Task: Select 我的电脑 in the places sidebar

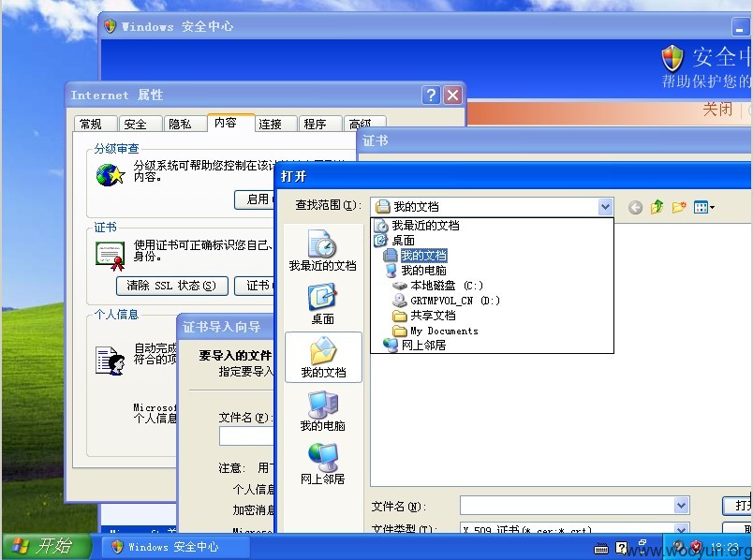Action: (x=322, y=411)
